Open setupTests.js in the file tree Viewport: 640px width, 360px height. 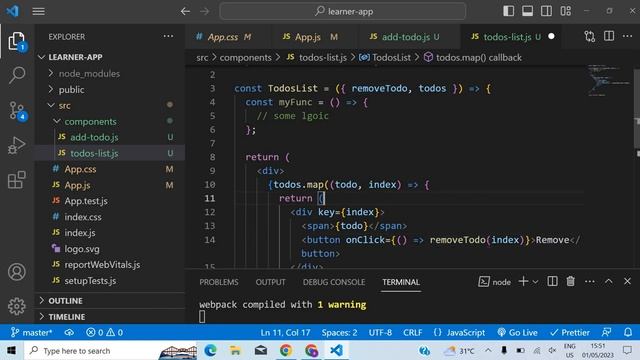click(110, 280)
